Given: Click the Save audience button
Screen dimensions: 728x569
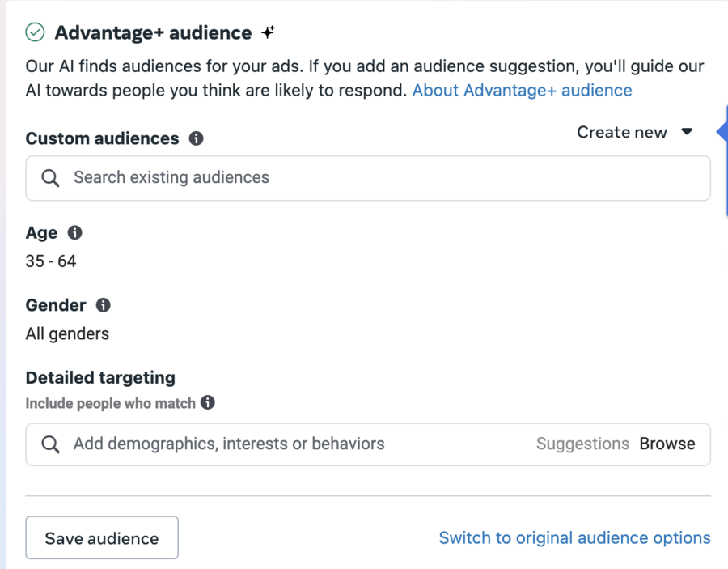Looking at the screenshot, I should [102, 537].
